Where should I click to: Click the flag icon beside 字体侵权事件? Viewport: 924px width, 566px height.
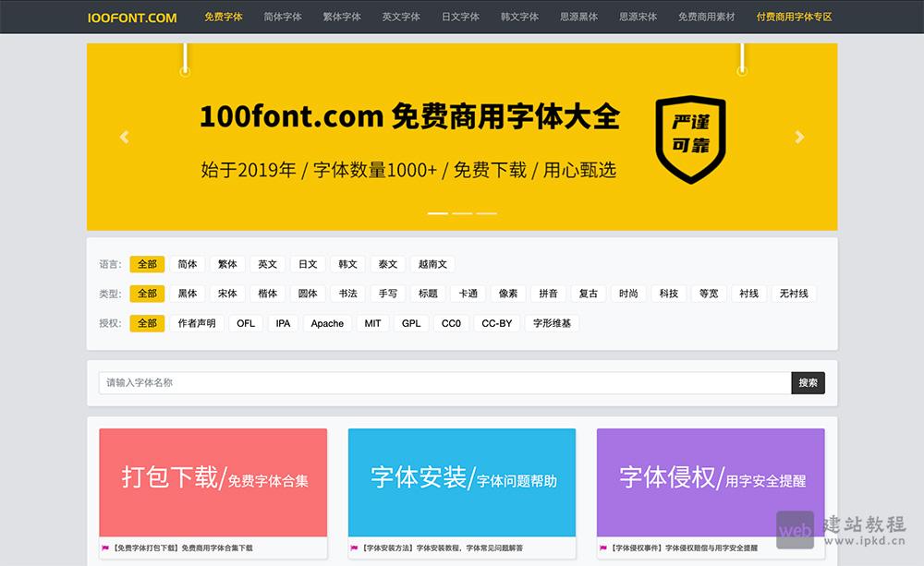pos(602,548)
